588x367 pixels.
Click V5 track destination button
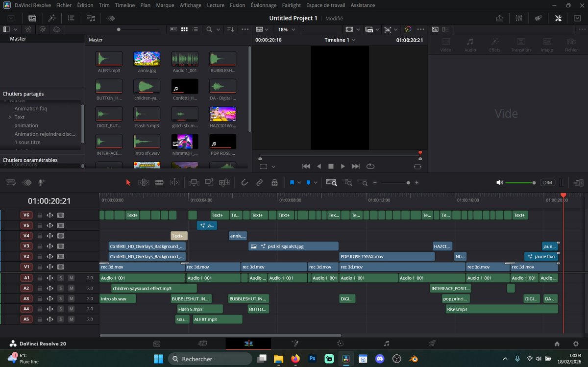[26, 225]
